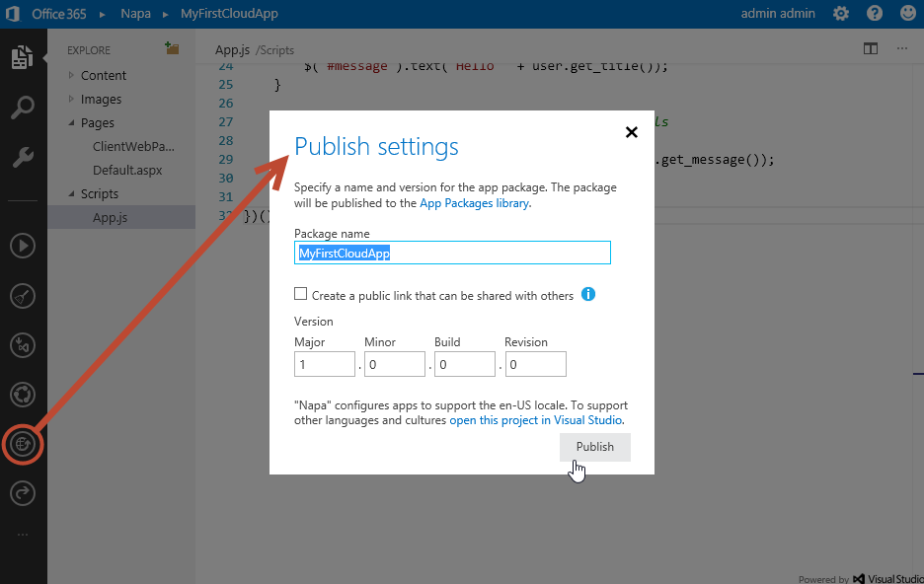Click the Publish button
The height and width of the screenshot is (584, 924).
click(x=594, y=447)
